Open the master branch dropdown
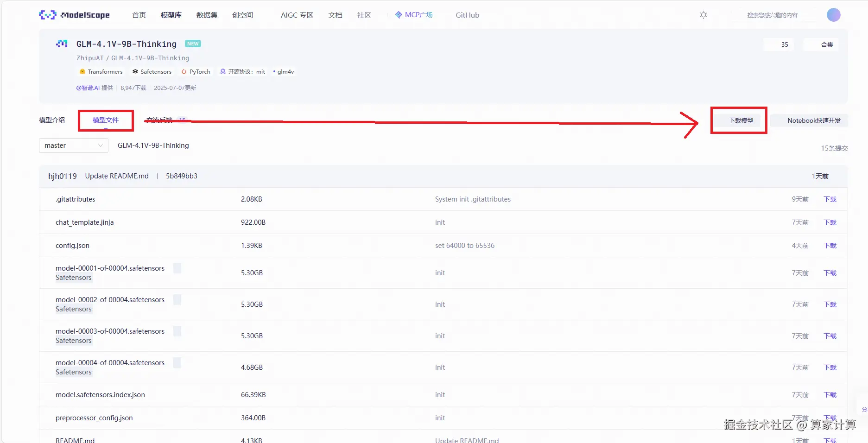868x443 pixels. point(74,146)
